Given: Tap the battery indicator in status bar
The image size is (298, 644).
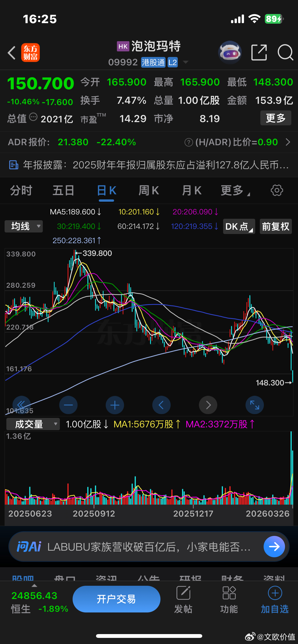Looking at the screenshot, I should [274, 19].
